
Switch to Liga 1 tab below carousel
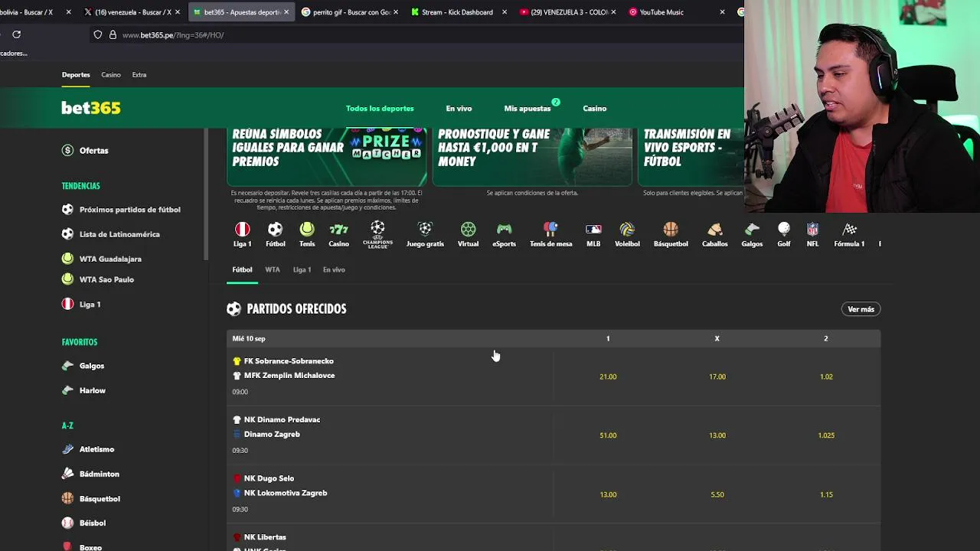point(302,270)
